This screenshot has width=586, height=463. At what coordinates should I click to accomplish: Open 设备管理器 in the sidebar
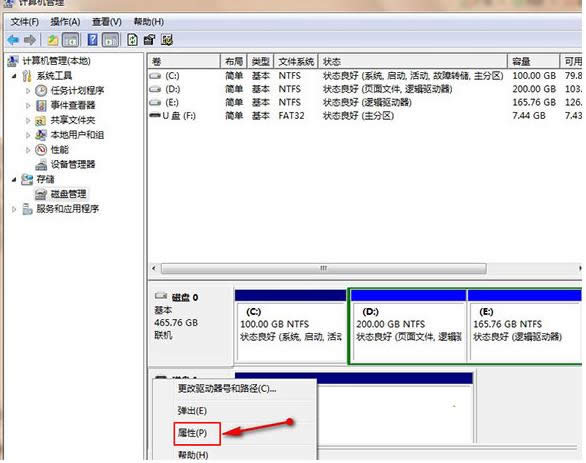point(73,164)
